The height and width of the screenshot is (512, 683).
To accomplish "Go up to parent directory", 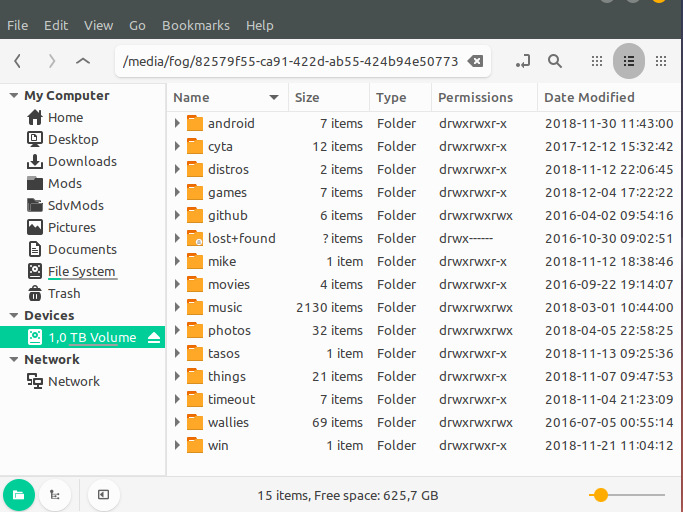I will 83,61.
